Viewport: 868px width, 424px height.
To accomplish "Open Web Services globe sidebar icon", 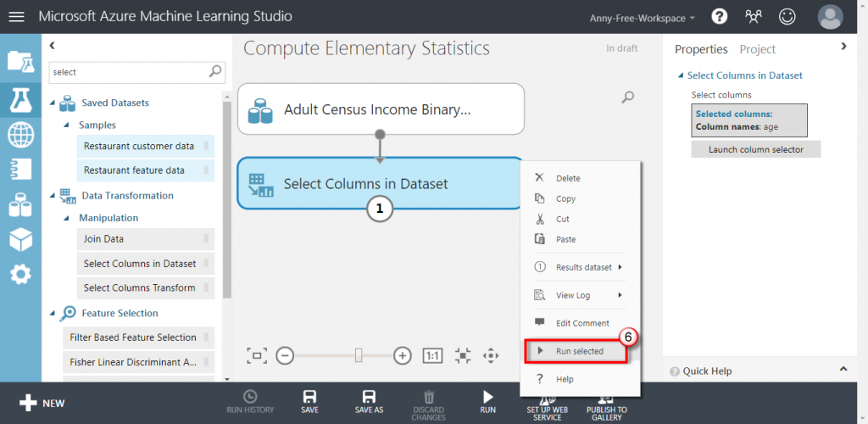I will point(20,135).
